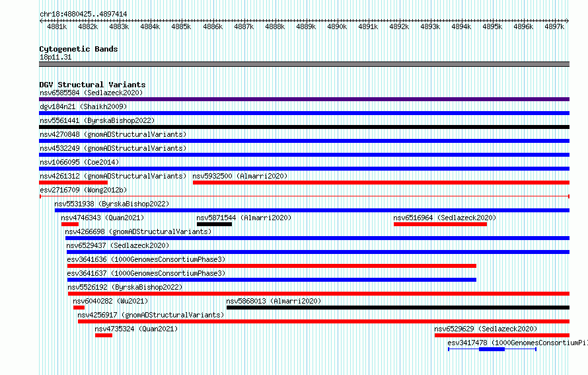588x375 pixels.
Task: Open esv3641637 (1000GenomesConsortiumPhase3) label
Action: coord(146,273)
